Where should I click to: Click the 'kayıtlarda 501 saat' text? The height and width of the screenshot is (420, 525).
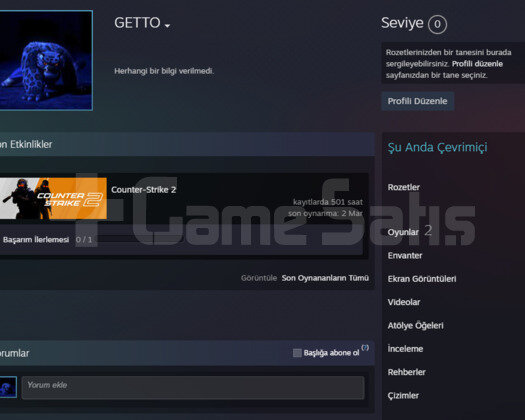[x=328, y=202]
